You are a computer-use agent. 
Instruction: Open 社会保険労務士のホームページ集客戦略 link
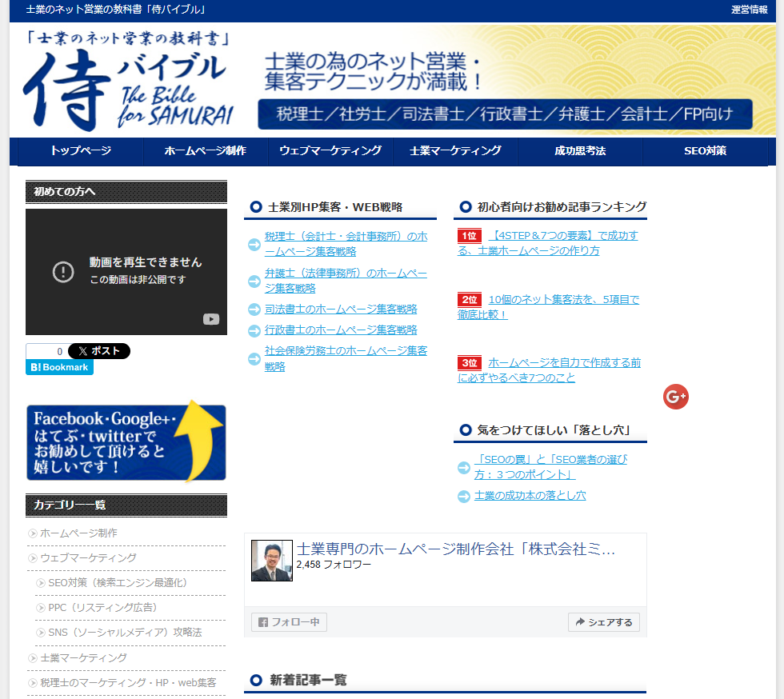pos(346,358)
